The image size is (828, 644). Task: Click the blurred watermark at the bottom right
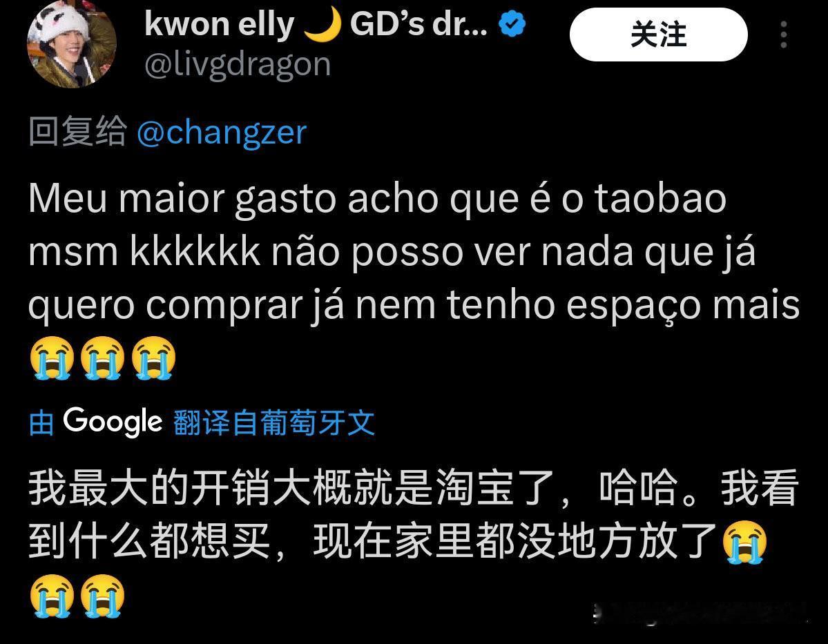(702, 612)
